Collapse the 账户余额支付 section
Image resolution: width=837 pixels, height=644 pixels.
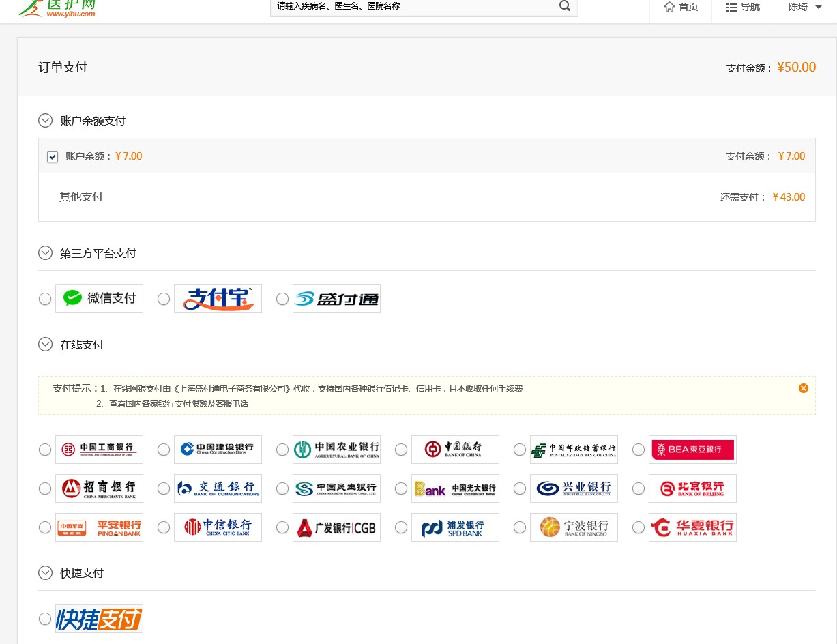tap(46, 121)
